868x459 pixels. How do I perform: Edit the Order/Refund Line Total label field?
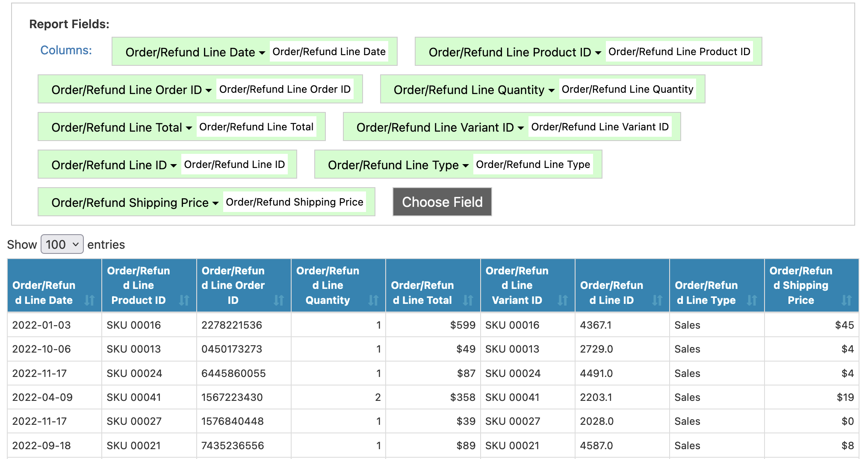point(256,127)
